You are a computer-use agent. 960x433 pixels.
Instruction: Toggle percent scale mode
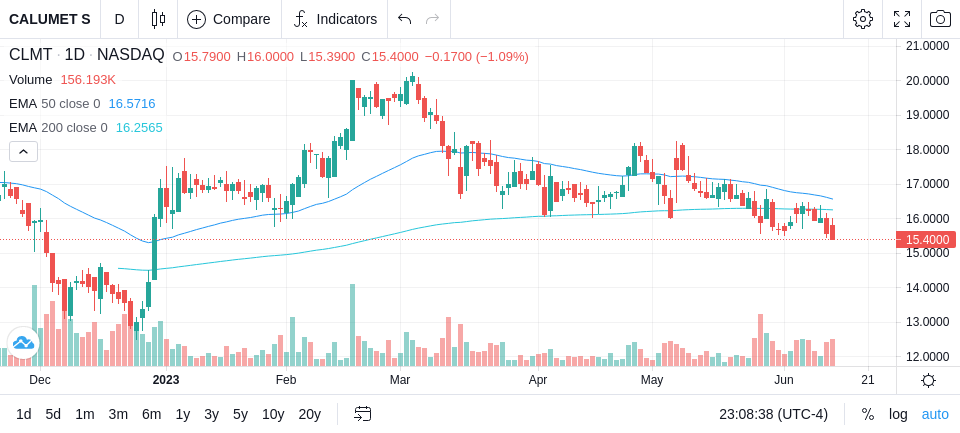pyautogui.click(x=868, y=414)
